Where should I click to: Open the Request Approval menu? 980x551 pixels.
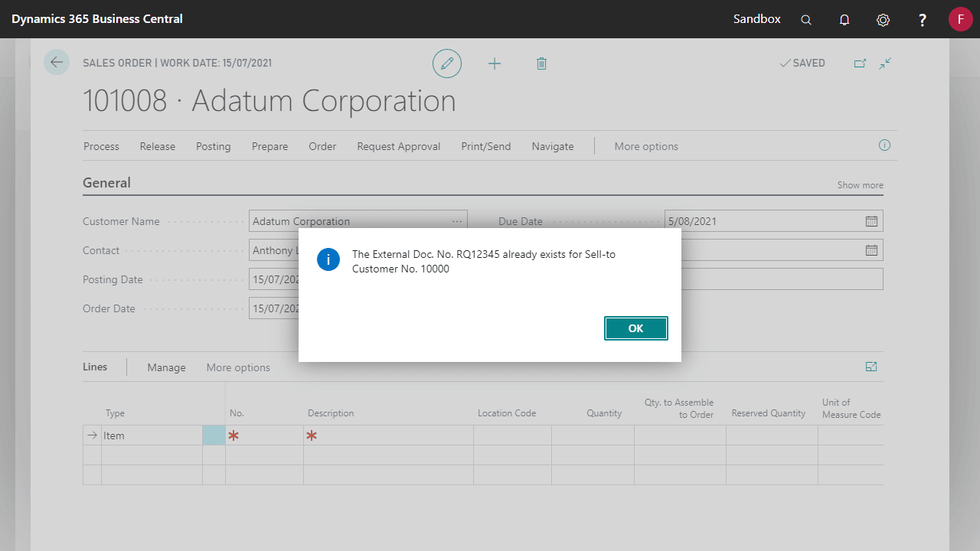[x=398, y=146]
